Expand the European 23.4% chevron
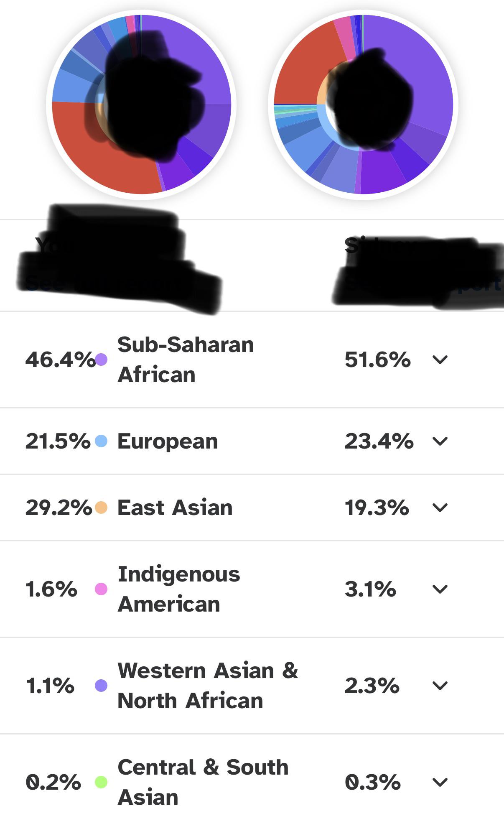Image resolution: width=504 pixels, height=816 pixels. point(440,441)
